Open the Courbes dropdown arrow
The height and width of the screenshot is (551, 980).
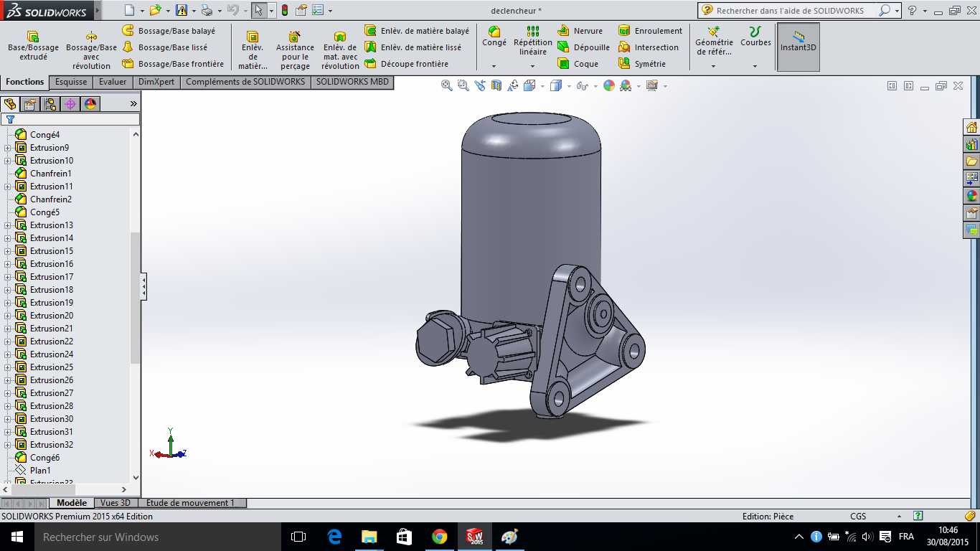pos(755,67)
